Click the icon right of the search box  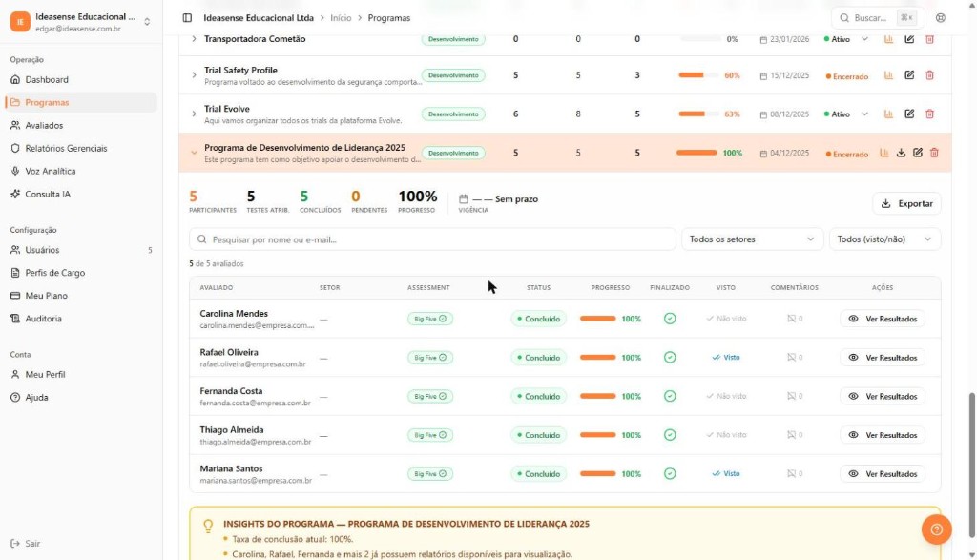coord(941,18)
